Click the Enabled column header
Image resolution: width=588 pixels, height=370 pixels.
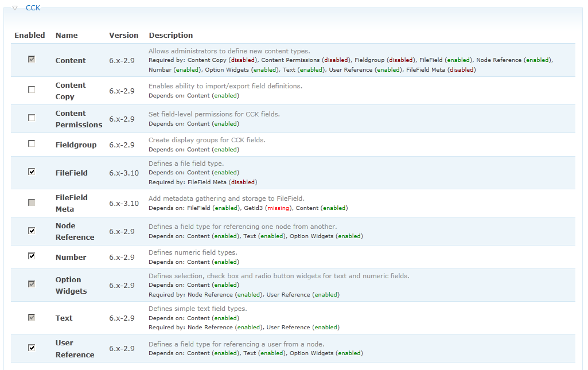(30, 36)
